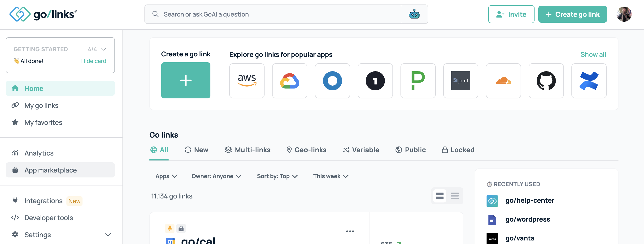This screenshot has width=644, height=244.
Task: Click the pin icon on go/cal card
Action: (170, 228)
